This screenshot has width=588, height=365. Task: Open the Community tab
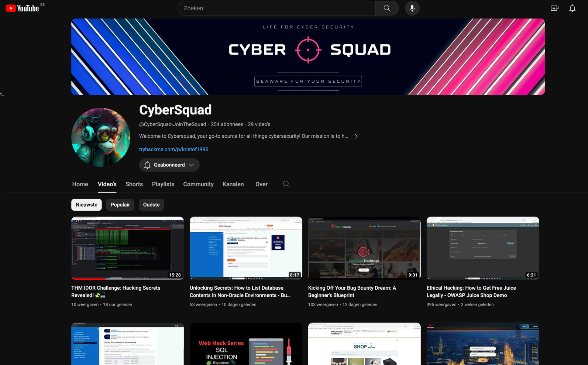tap(198, 184)
